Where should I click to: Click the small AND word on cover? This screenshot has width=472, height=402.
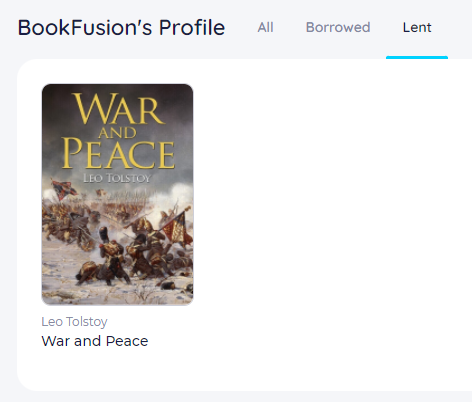(x=117, y=132)
